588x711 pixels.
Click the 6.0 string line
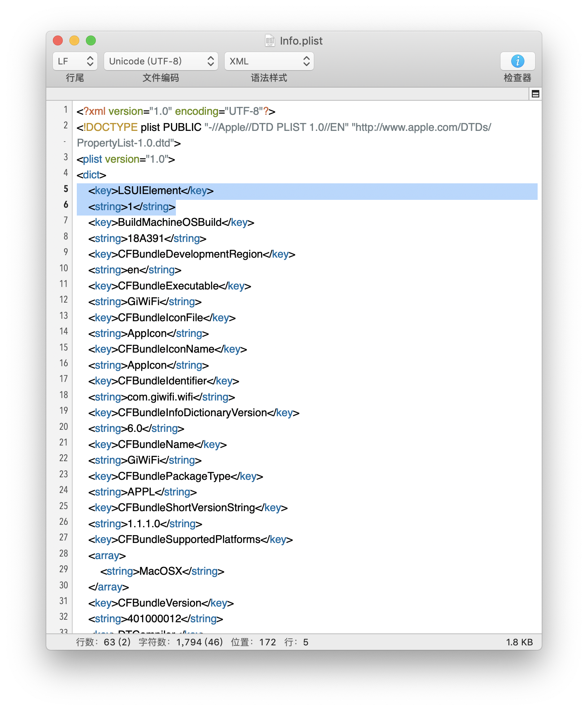coord(136,429)
